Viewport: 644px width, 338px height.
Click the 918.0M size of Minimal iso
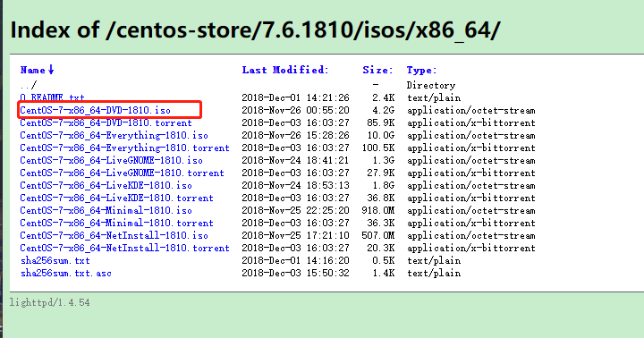coord(377,211)
